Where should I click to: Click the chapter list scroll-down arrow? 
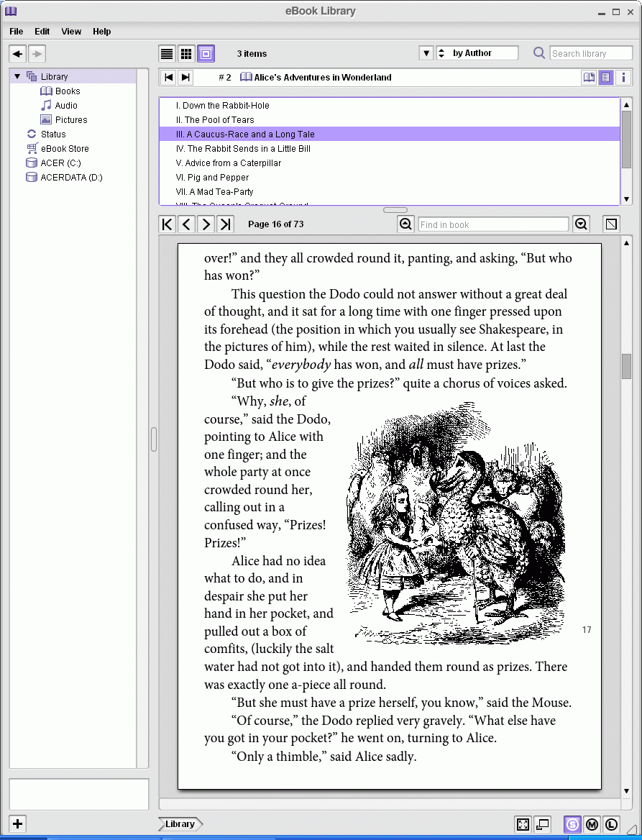tap(626, 199)
